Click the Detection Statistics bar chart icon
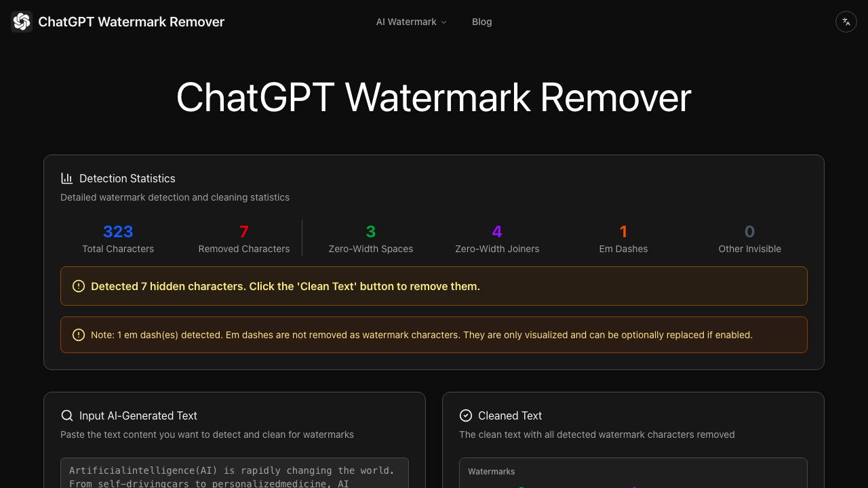The height and width of the screenshot is (488, 868). click(66, 178)
